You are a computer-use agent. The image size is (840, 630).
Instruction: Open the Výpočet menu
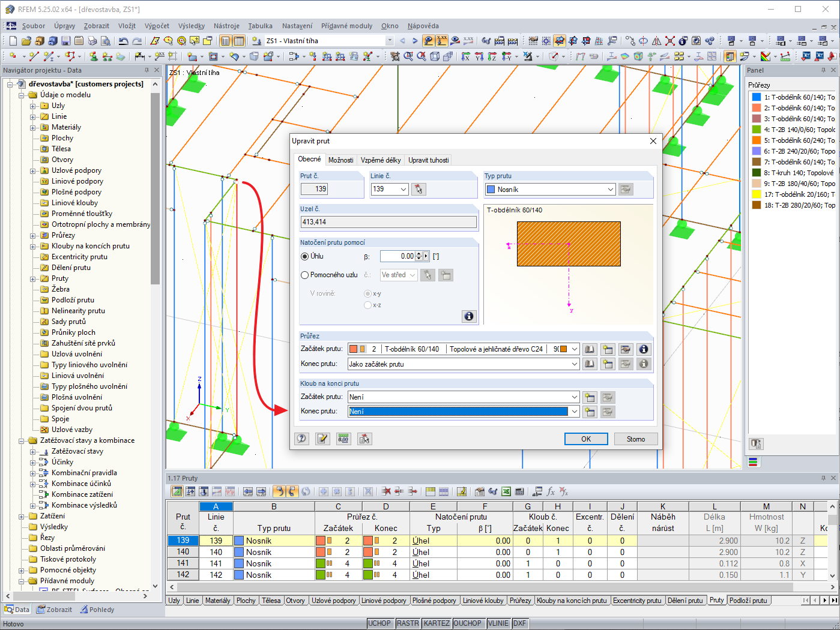157,26
